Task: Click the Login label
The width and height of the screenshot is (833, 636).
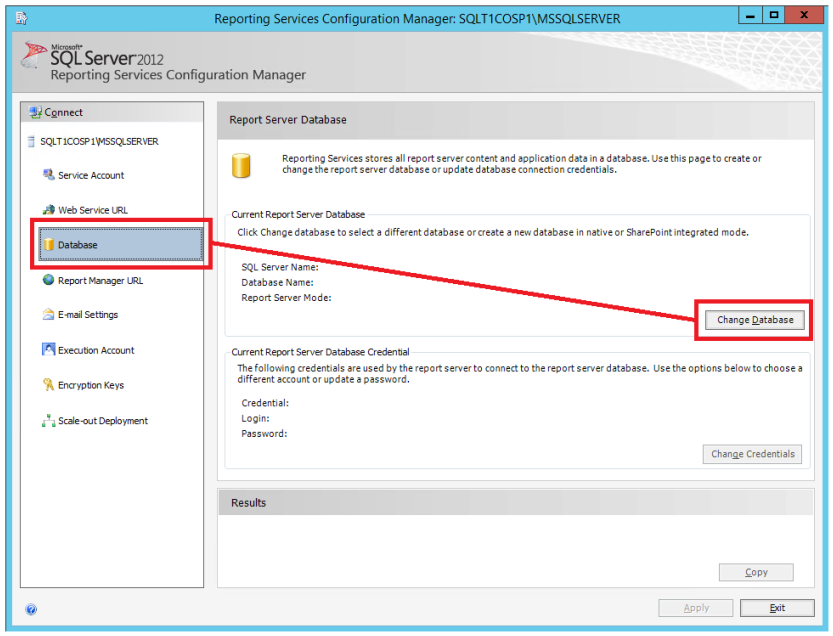Action: click(256, 419)
